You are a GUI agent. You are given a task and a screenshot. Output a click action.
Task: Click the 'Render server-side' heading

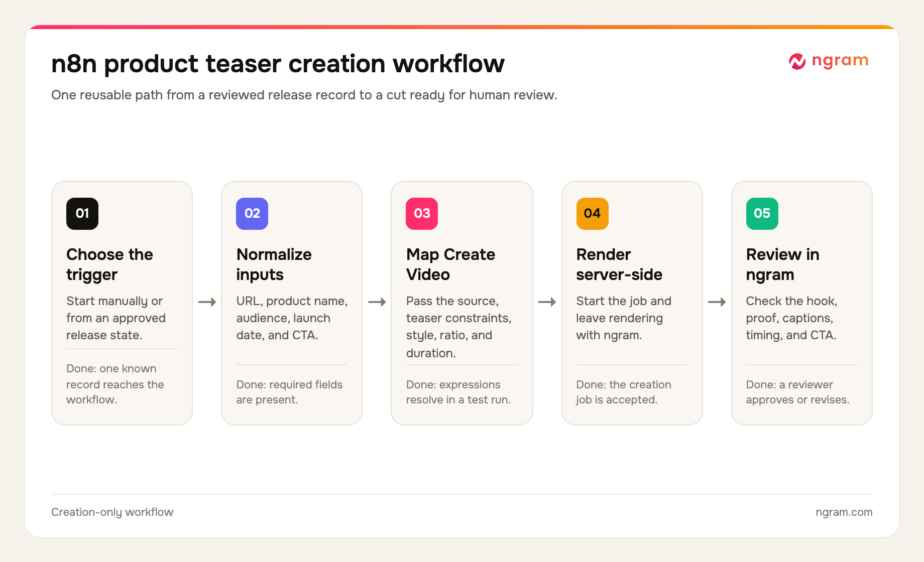(x=619, y=264)
